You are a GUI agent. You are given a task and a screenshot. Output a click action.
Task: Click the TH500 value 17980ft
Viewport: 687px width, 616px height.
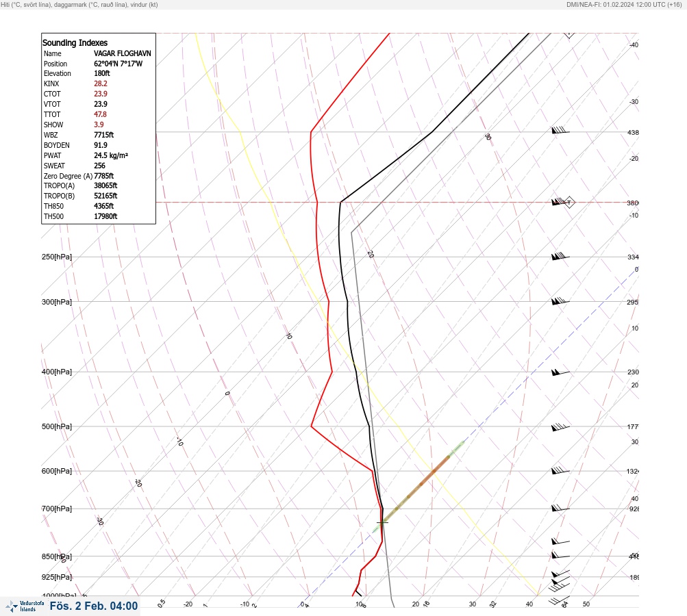[105, 216]
